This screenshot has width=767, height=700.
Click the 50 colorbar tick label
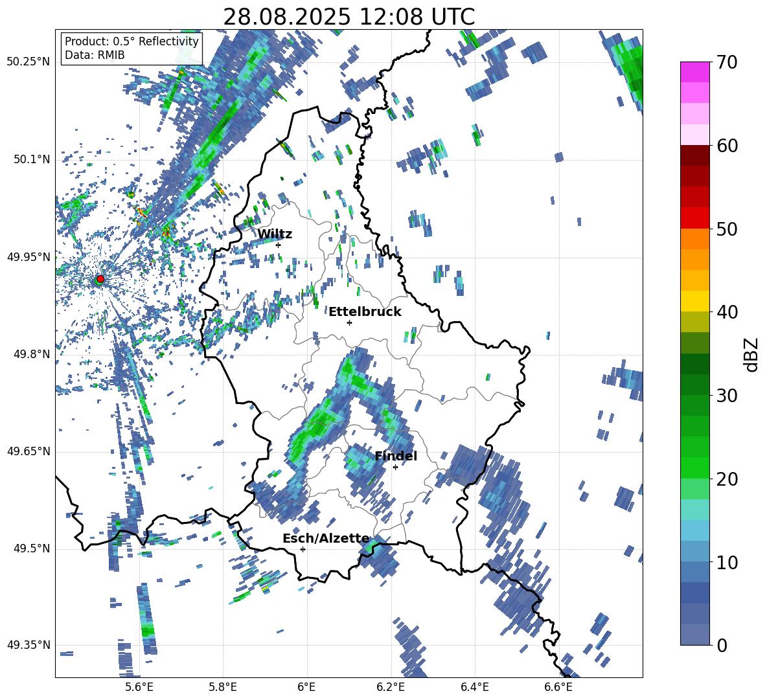point(727,229)
